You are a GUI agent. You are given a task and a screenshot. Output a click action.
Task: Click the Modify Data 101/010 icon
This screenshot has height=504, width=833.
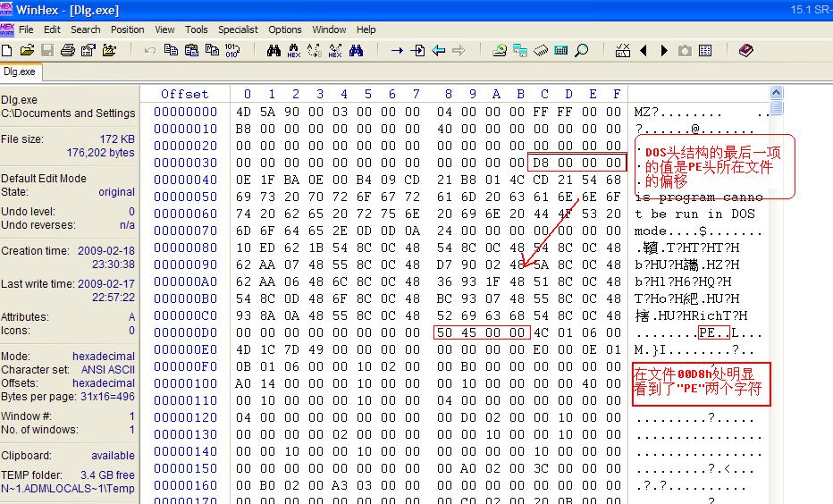[x=232, y=50]
